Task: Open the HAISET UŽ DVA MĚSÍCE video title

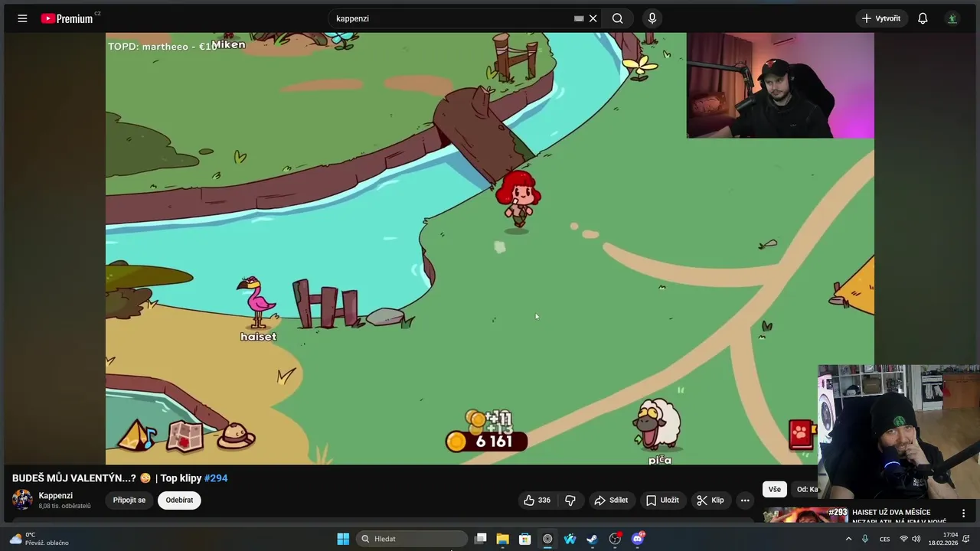Action: coord(900,517)
